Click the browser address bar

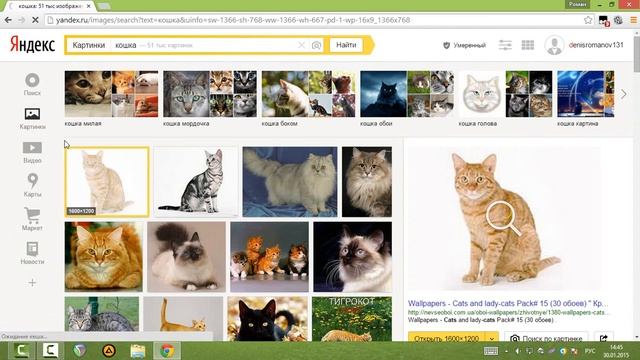[314, 20]
